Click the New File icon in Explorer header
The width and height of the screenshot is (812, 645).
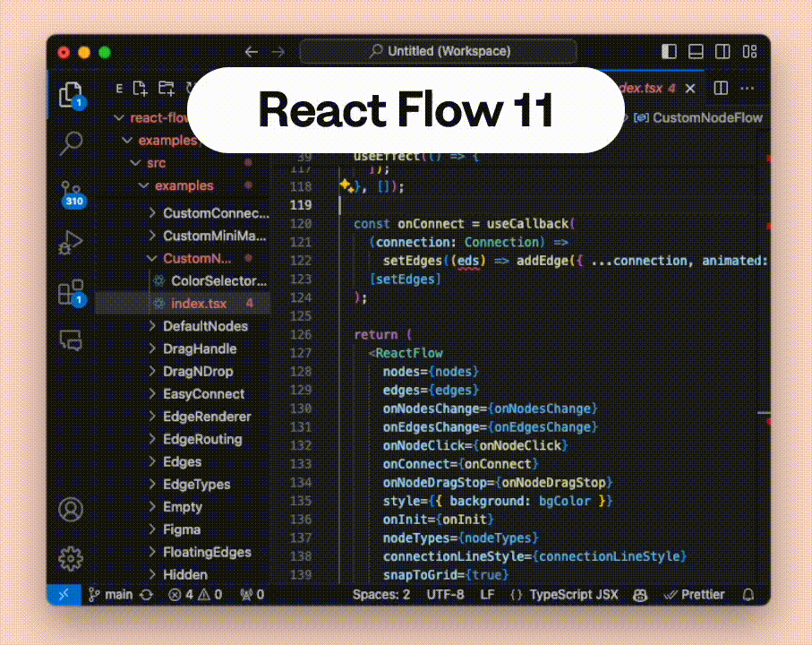click(140, 88)
